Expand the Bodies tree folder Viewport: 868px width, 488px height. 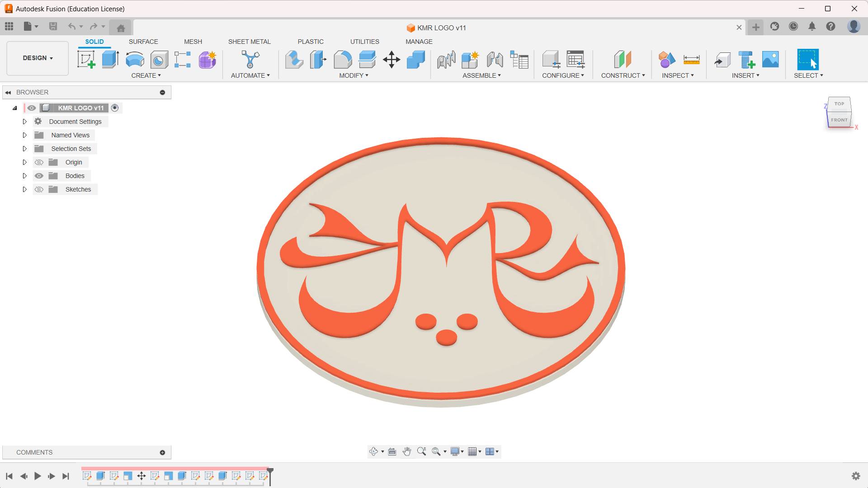point(25,176)
